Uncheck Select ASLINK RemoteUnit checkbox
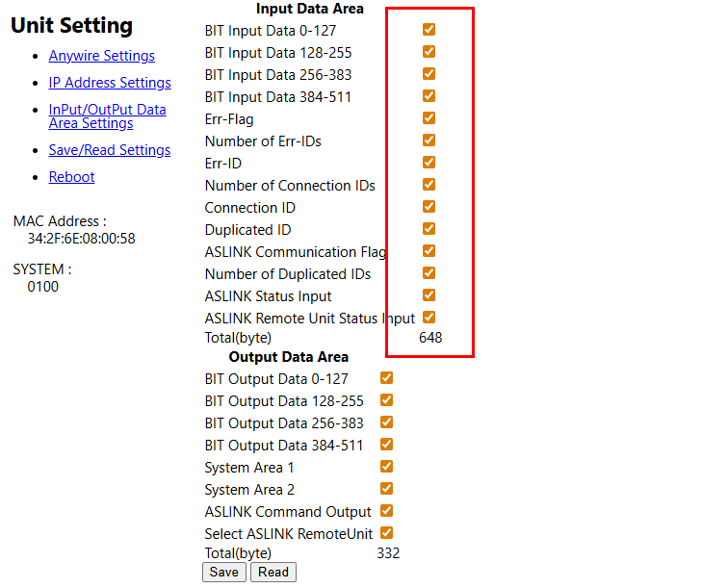Screen dimensions: 728x588 coord(387,533)
